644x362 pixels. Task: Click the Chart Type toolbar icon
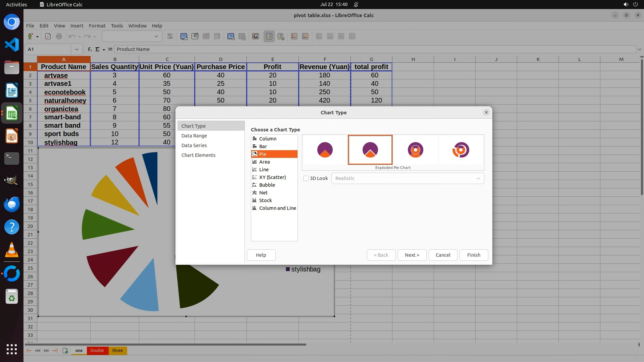[184, 36]
